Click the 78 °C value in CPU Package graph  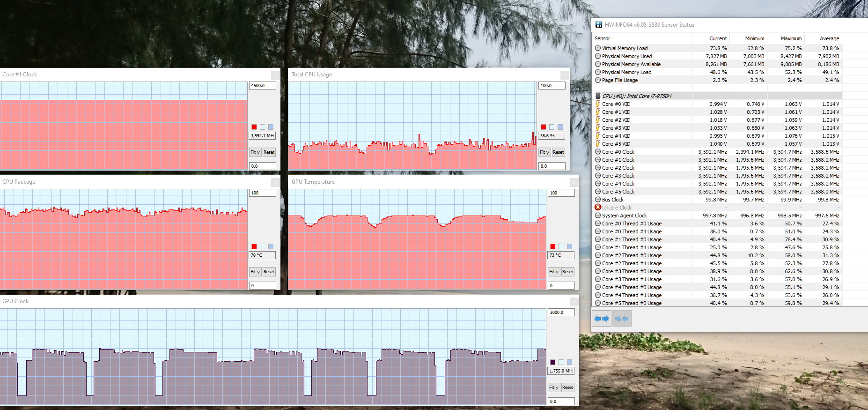262,255
